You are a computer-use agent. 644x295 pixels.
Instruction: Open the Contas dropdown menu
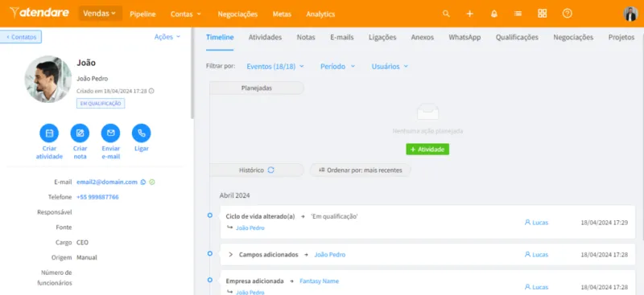click(x=186, y=14)
